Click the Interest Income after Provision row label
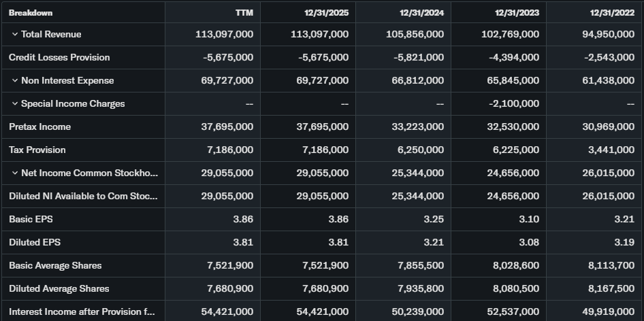 tap(82, 312)
